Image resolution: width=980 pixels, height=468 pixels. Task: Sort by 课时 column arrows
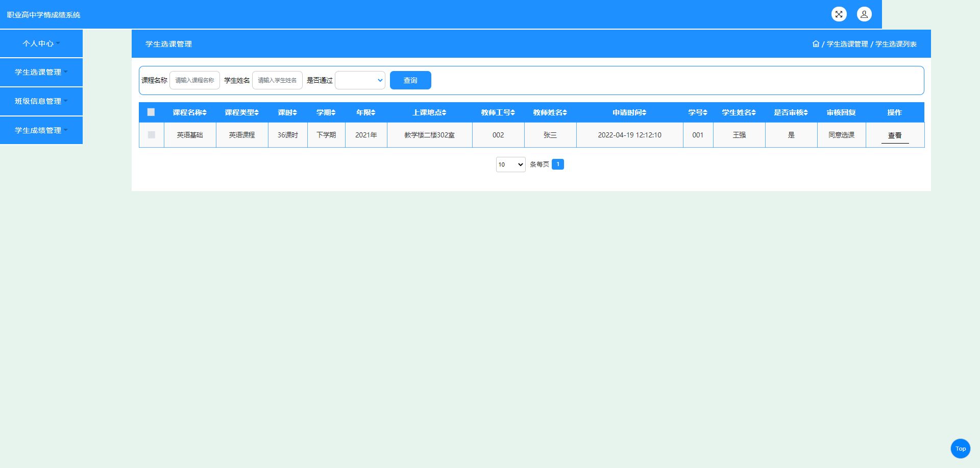[x=295, y=112]
